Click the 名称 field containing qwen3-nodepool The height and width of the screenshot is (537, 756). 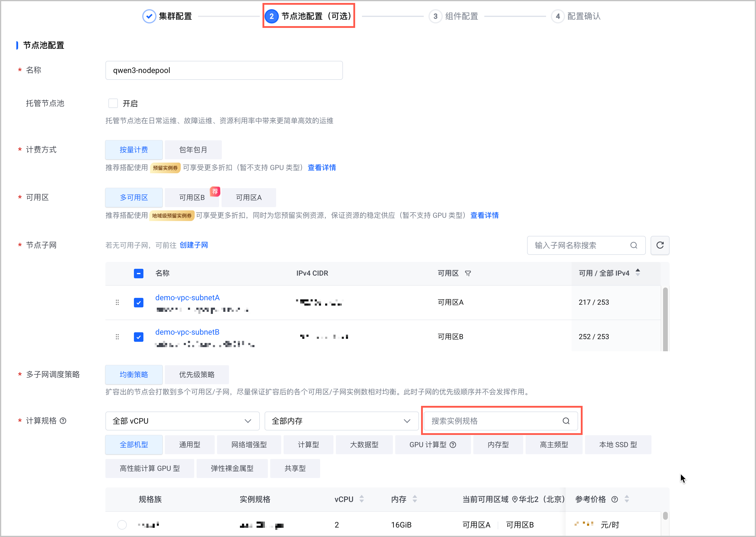224,70
